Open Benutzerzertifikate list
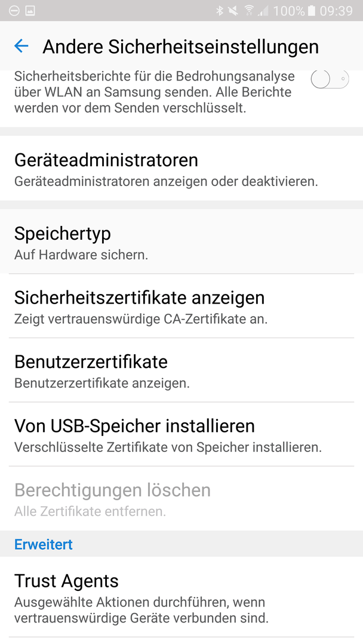 coord(181,370)
